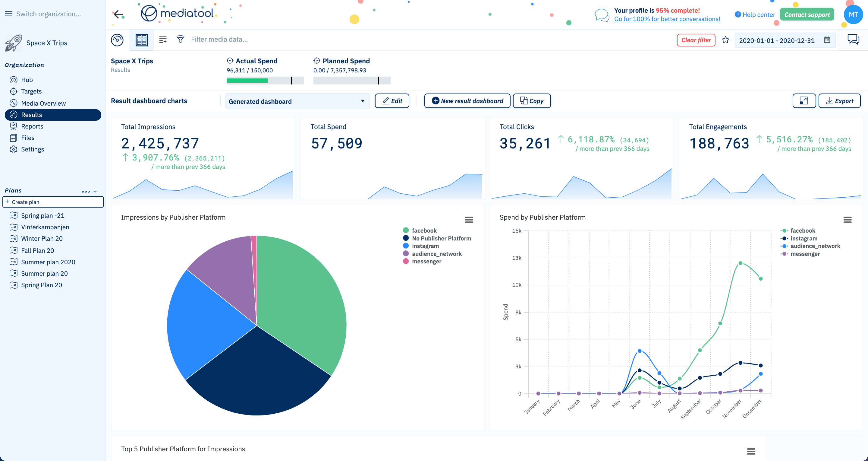Click the funnel filter icon

coord(180,40)
